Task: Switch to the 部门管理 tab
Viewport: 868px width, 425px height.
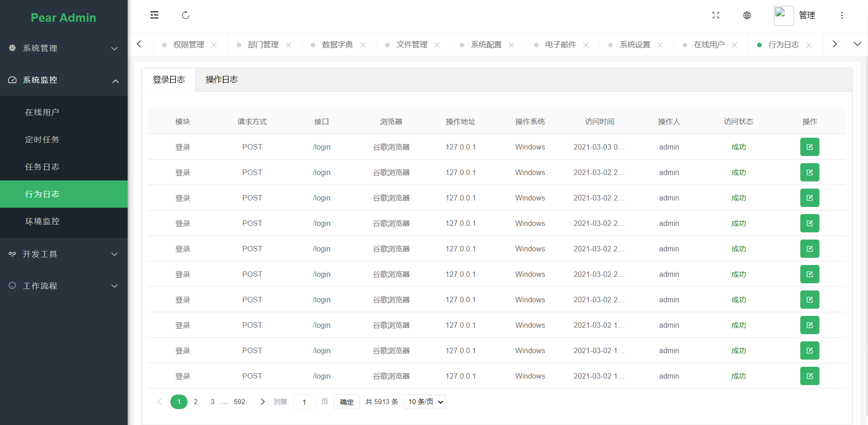Action: coord(263,45)
